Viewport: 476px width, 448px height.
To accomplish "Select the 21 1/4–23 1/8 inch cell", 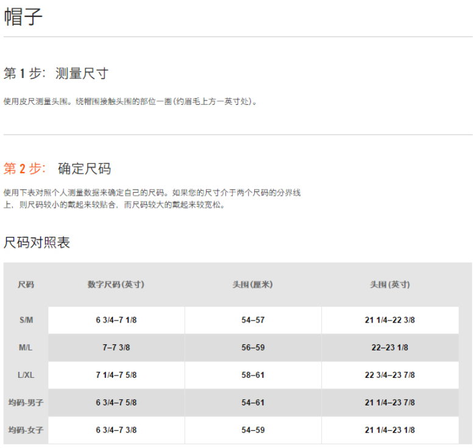I will (x=389, y=430).
